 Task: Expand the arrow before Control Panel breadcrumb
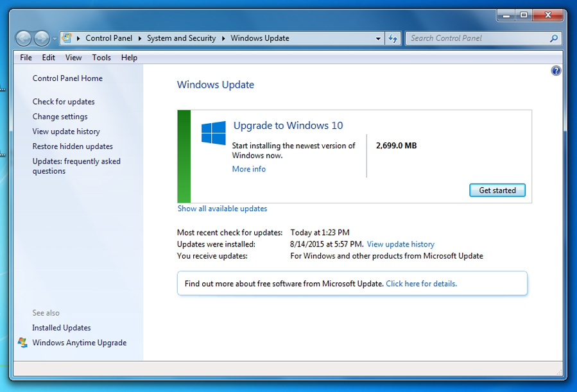78,38
